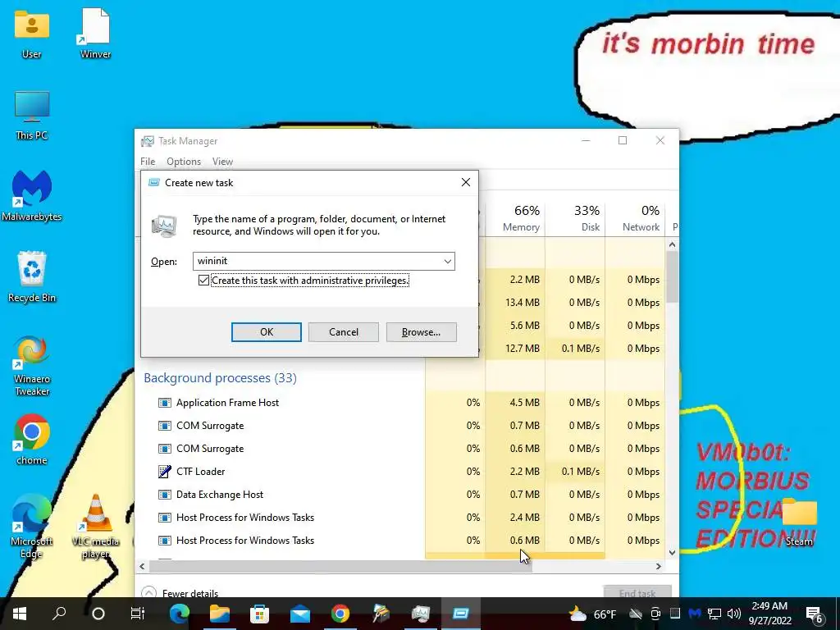Launch Winaero Tweaker from the desktop
The image size is (840, 630).
(32, 365)
